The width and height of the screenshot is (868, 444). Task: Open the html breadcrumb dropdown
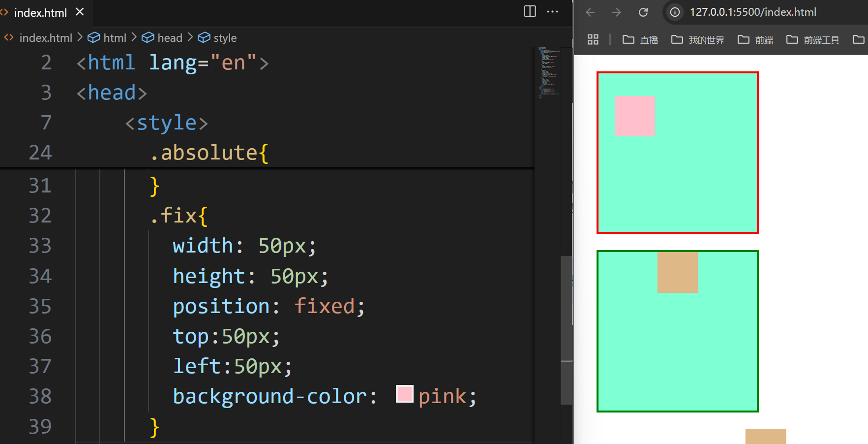(107, 38)
